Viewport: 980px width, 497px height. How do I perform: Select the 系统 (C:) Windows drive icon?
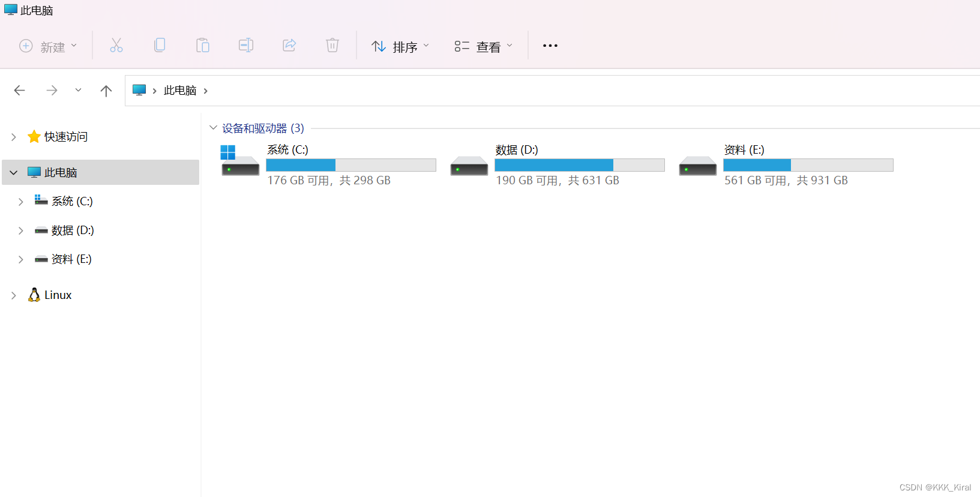click(x=240, y=160)
